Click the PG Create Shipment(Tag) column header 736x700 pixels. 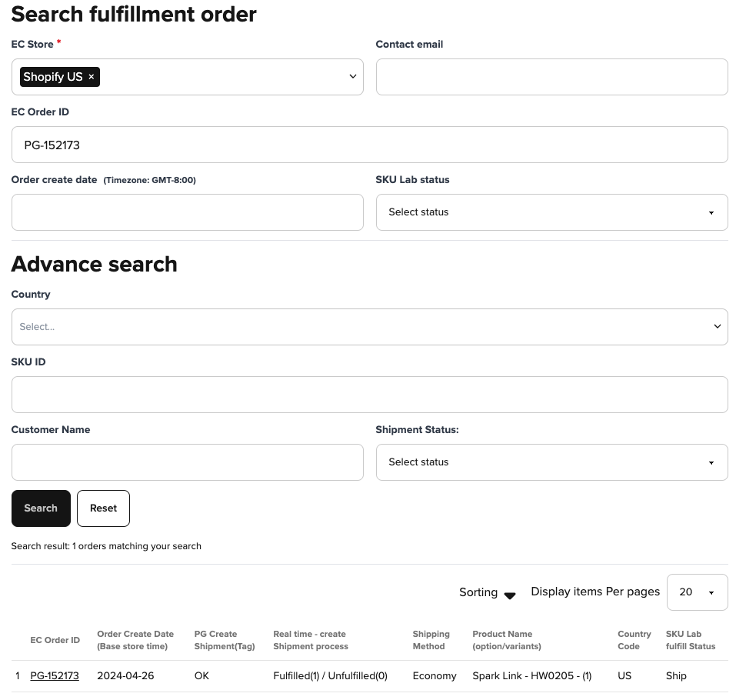tap(225, 640)
